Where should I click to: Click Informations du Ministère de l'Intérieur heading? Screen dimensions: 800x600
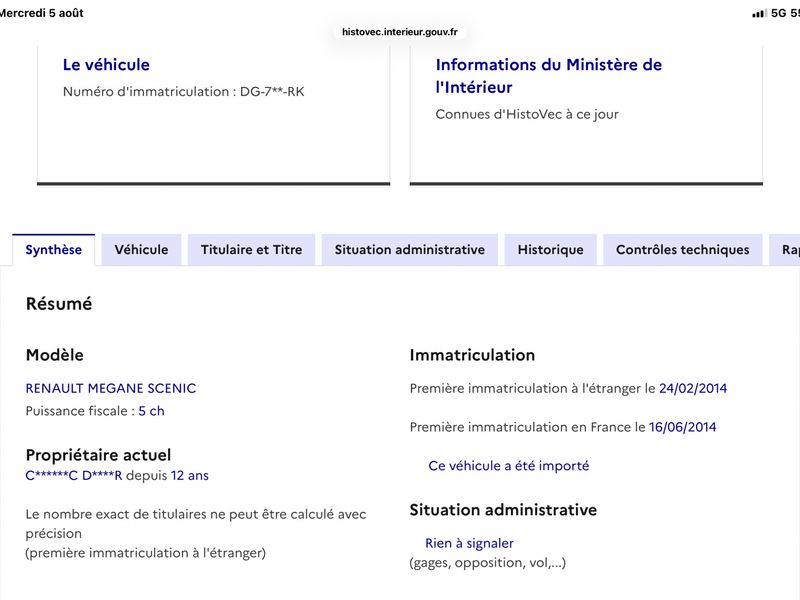tap(548, 76)
